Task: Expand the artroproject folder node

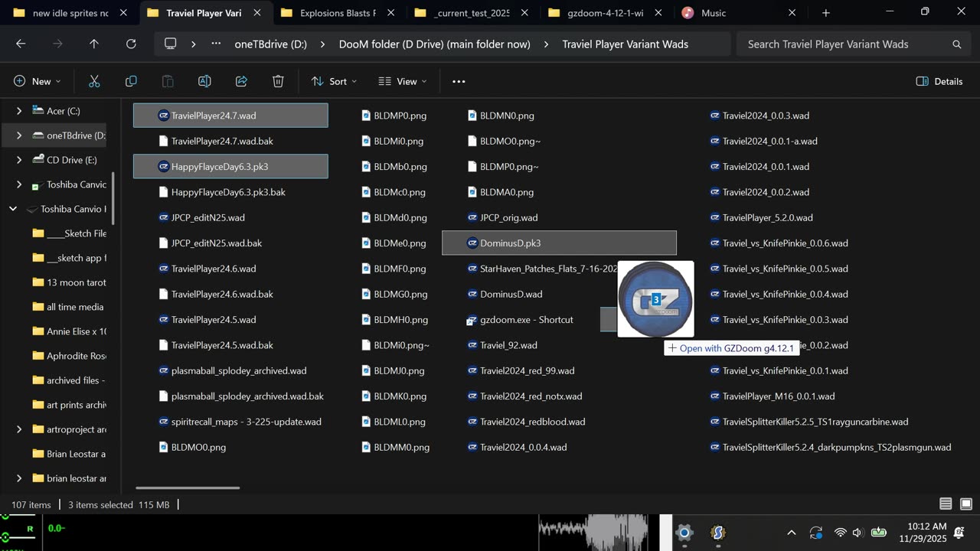Action: click(x=19, y=429)
